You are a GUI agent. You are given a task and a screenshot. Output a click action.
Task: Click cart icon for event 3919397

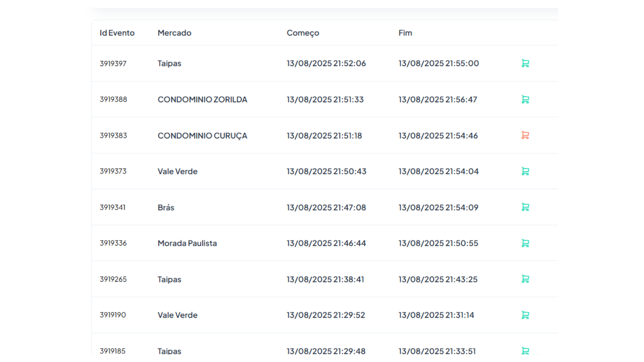tap(525, 63)
